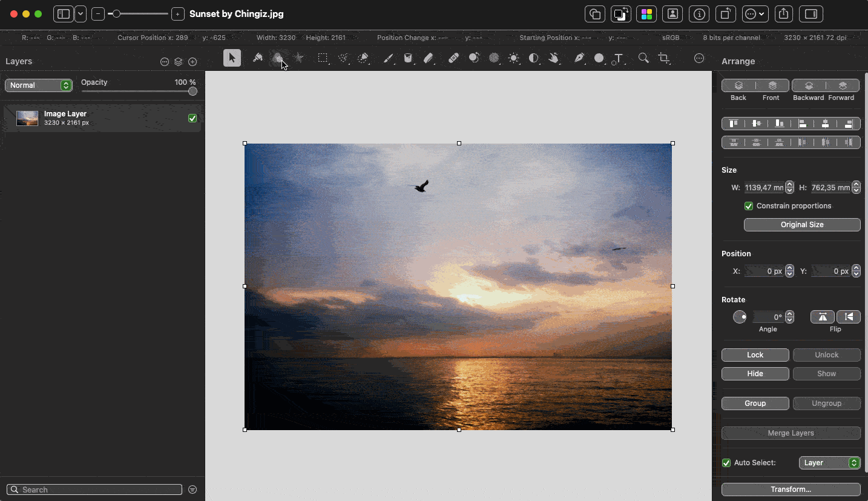868x501 pixels.
Task: Click the rotation angle dial
Action: 740,317
